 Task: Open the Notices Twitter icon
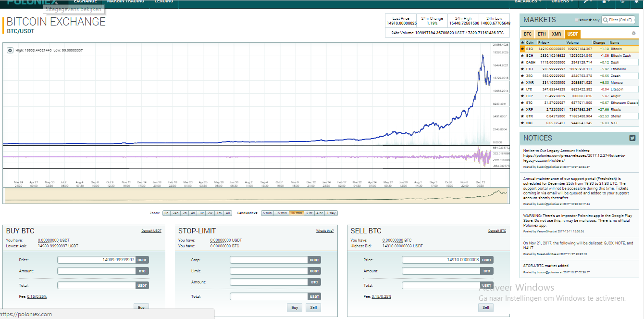tap(632, 138)
